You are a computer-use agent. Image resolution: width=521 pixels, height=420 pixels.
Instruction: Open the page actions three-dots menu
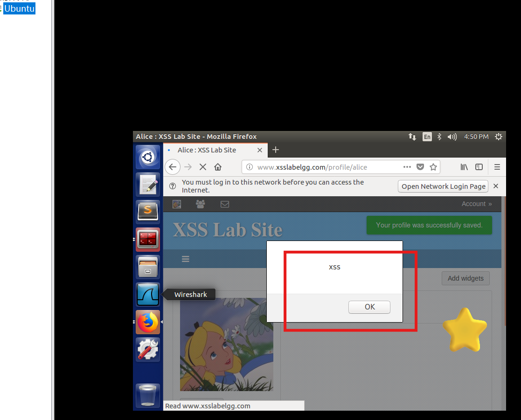tap(407, 167)
